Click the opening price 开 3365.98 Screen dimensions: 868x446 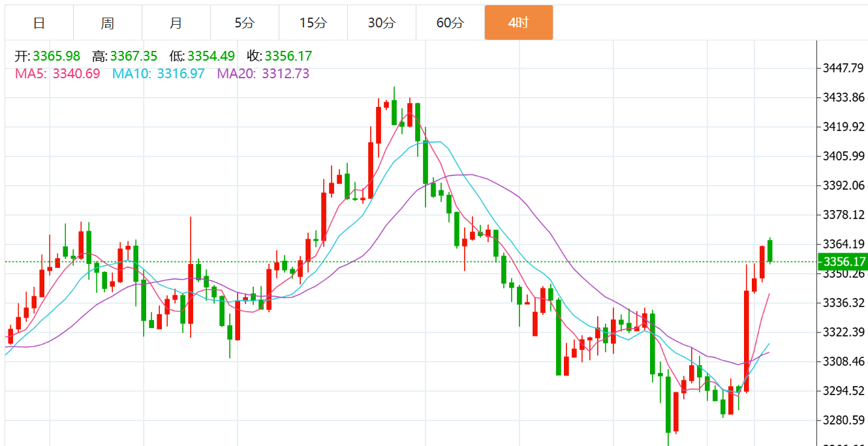(x=48, y=56)
